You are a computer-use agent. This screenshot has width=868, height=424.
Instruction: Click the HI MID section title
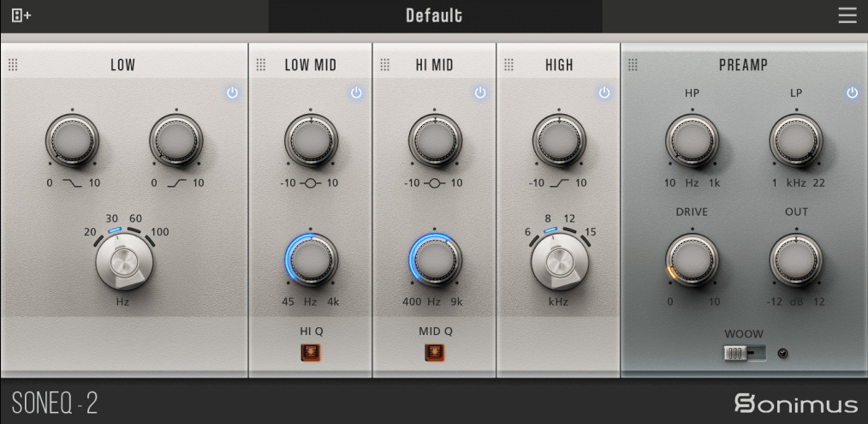tap(435, 65)
